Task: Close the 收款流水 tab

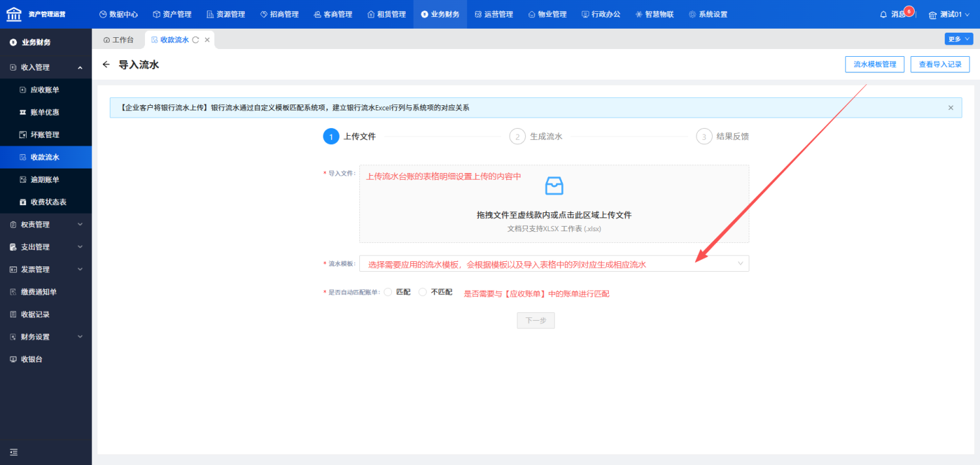Action: [207, 40]
